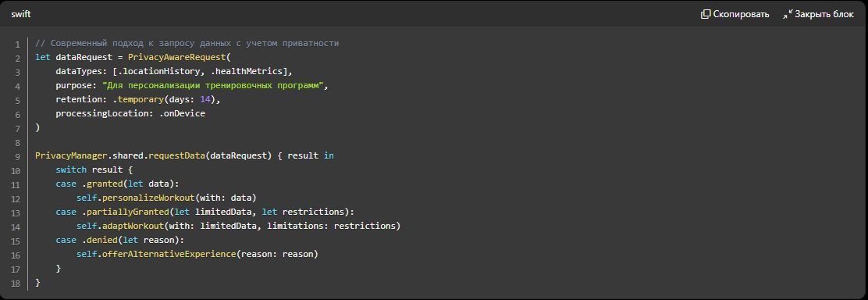Click line number 18 in gutter
This screenshot has height=300, width=868.
pos(16,284)
